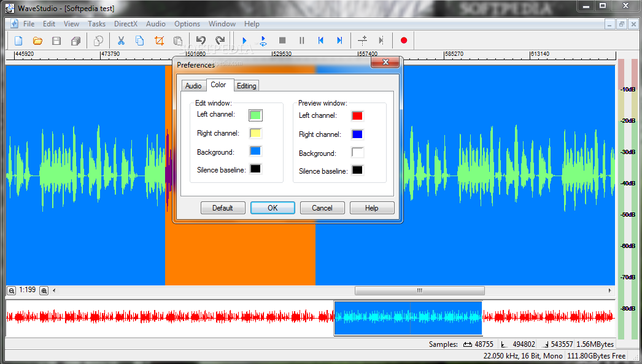This screenshot has width=642, height=364.
Task: Paste using the clipboard icon
Action: [178, 41]
